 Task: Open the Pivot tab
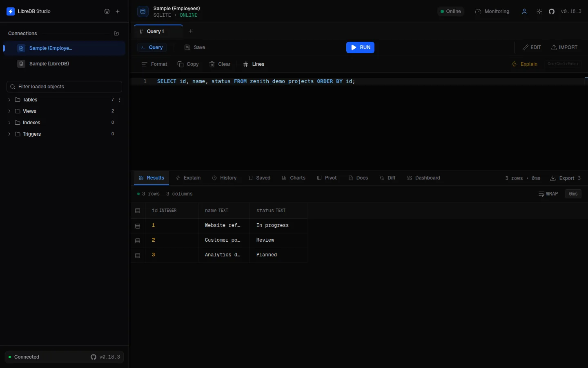point(327,178)
